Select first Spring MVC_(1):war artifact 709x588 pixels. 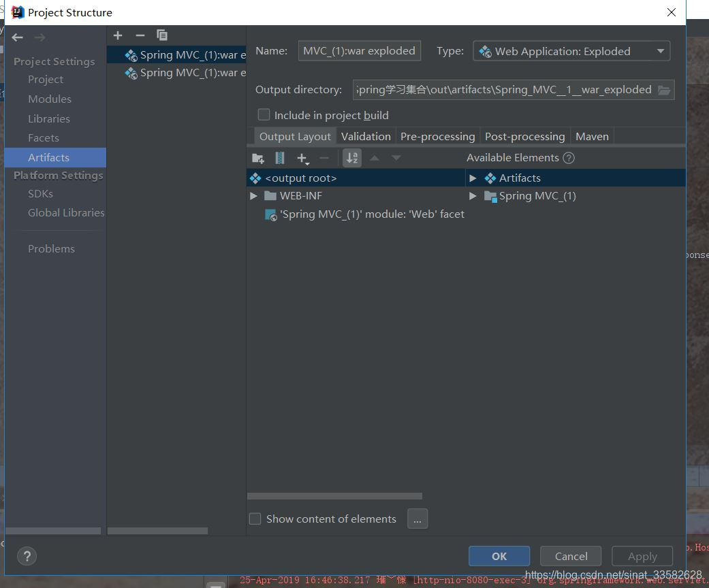pos(177,54)
